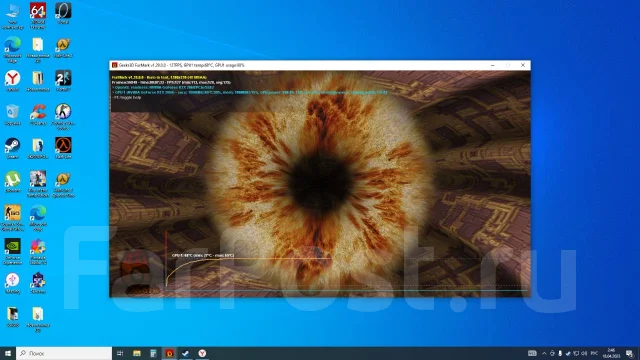Open the touch keyboard tray icon
The image size is (640, 360).
(x=532, y=353)
